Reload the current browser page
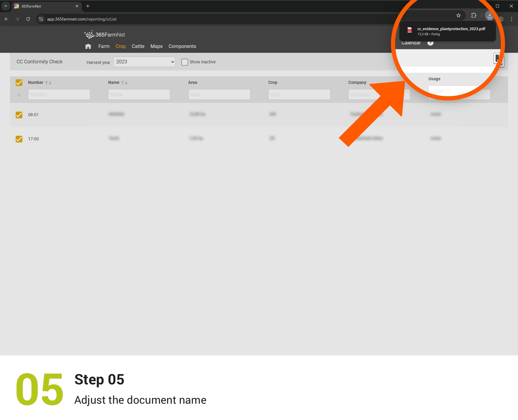This screenshot has width=518, height=420. tap(28, 19)
